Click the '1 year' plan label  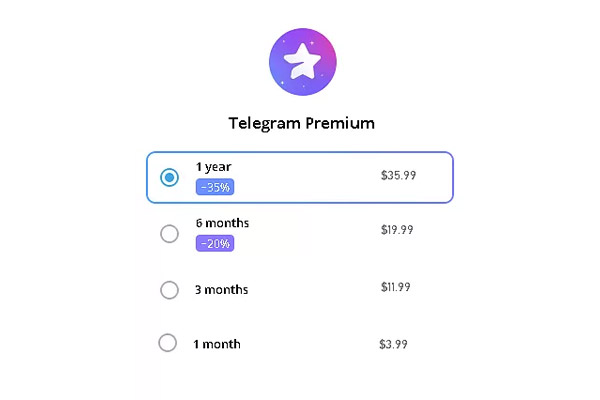214,167
